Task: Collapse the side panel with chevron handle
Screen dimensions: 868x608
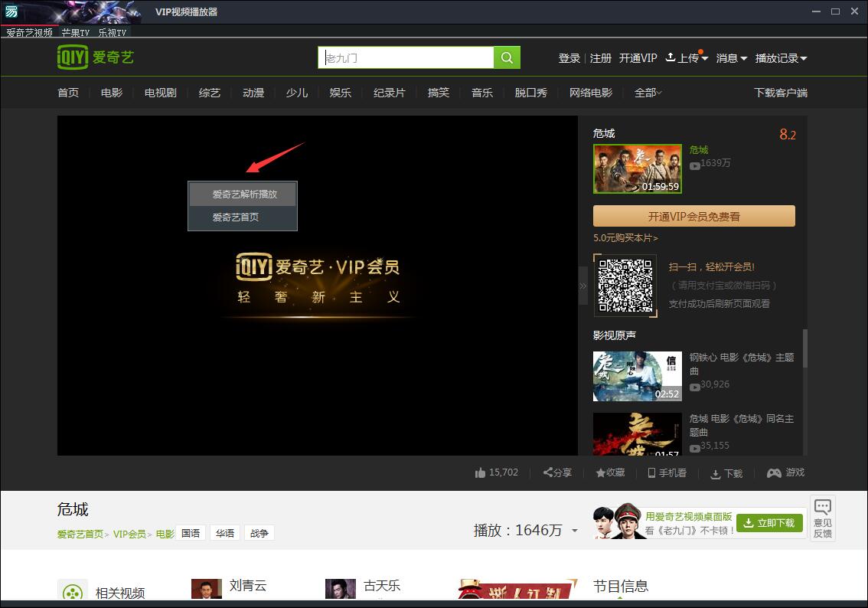Action: click(x=582, y=286)
